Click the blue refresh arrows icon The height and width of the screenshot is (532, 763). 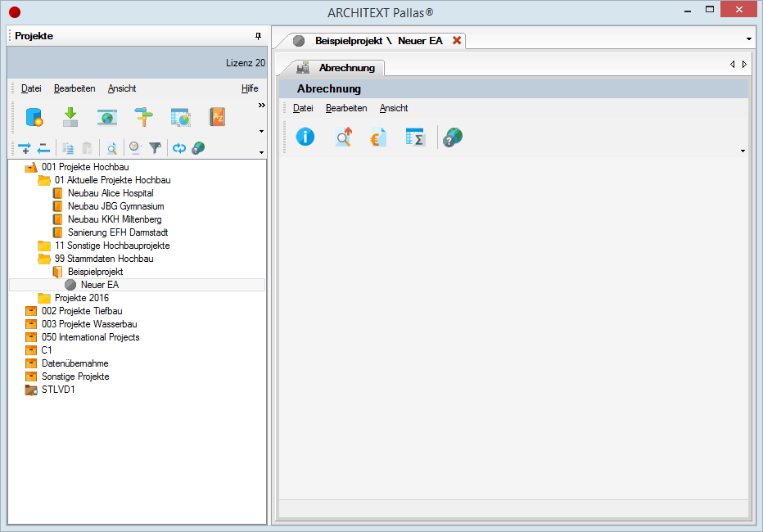(x=179, y=148)
